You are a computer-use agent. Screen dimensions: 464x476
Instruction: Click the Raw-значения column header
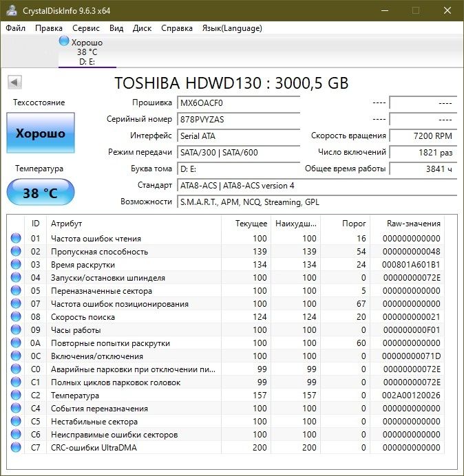tap(407, 224)
